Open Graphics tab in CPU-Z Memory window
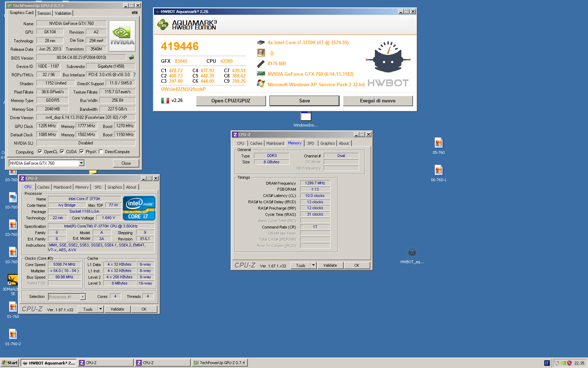Screen dimensions: 588x368 click(x=328, y=143)
